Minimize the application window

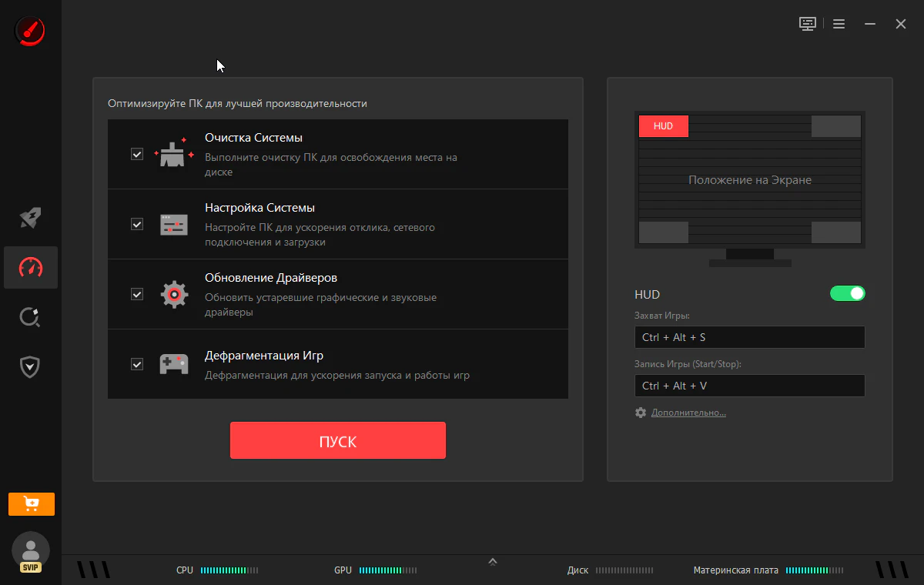[x=870, y=24]
